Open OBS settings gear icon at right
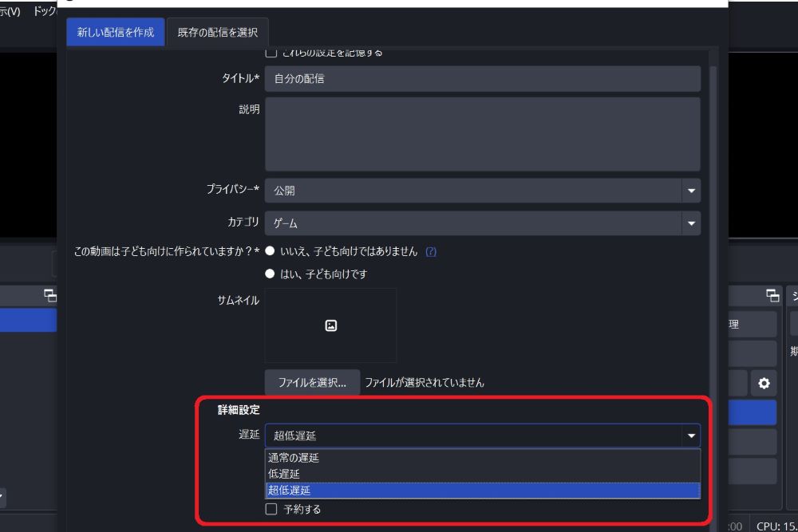This screenshot has width=798, height=532. (x=764, y=383)
